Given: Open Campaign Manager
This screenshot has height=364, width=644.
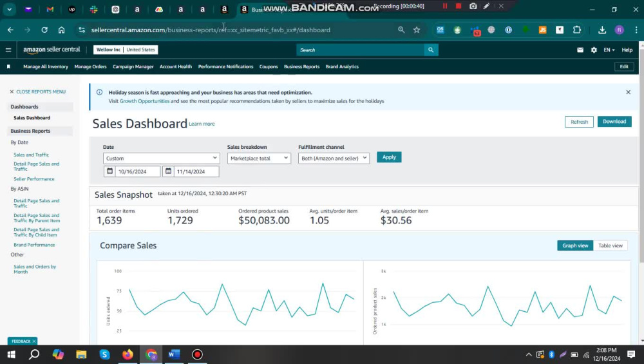Looking at the screenshot, I should pos(133,66).
